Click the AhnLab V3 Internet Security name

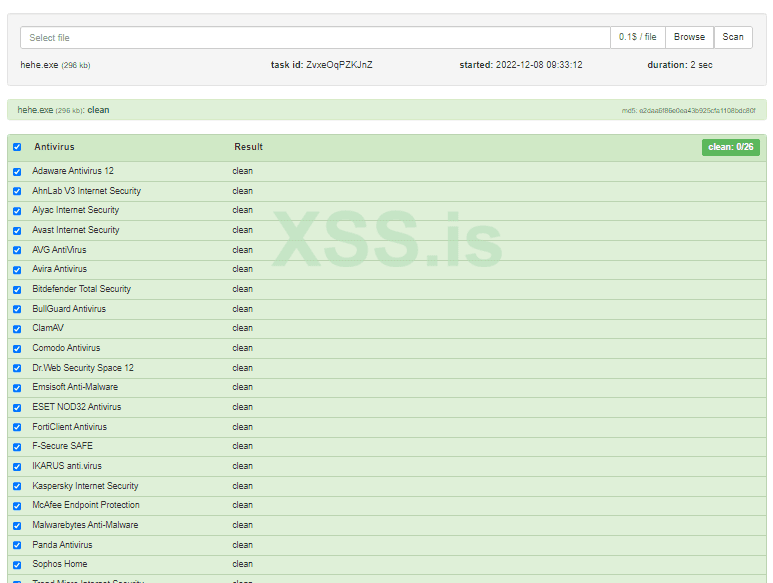[x=86, y=191]
